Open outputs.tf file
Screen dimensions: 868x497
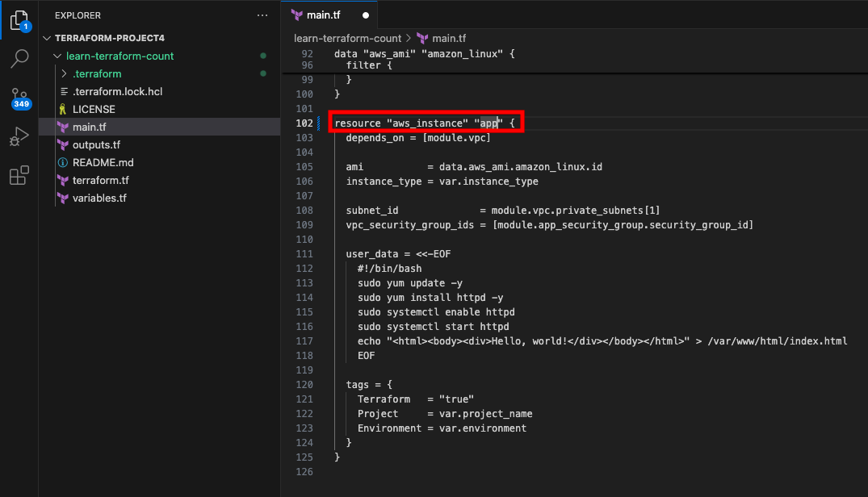(x=160, y=144)
